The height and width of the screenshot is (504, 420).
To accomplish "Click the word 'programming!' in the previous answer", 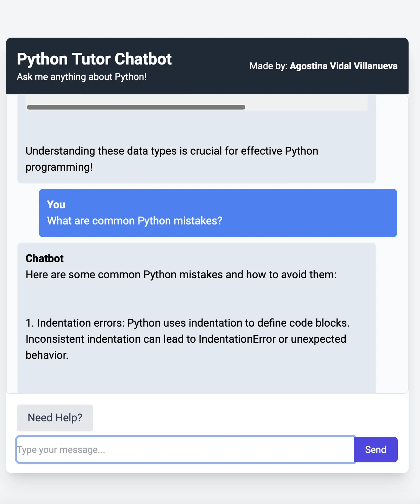I will 59,167.
